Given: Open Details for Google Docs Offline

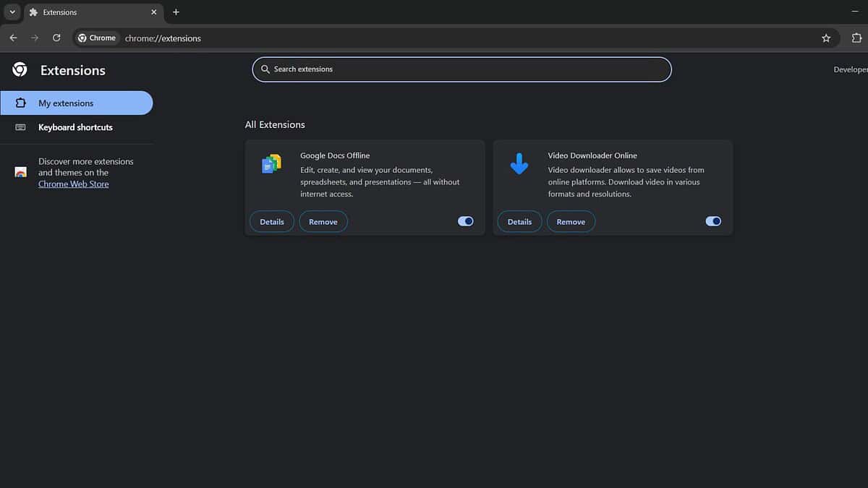Looking at the screenshot, I should point(272,222).
